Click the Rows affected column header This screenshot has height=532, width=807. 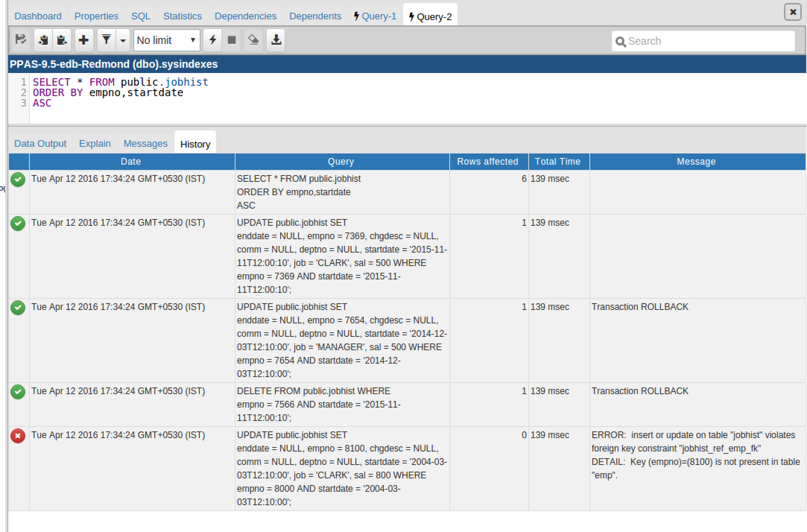pos(487,162)
